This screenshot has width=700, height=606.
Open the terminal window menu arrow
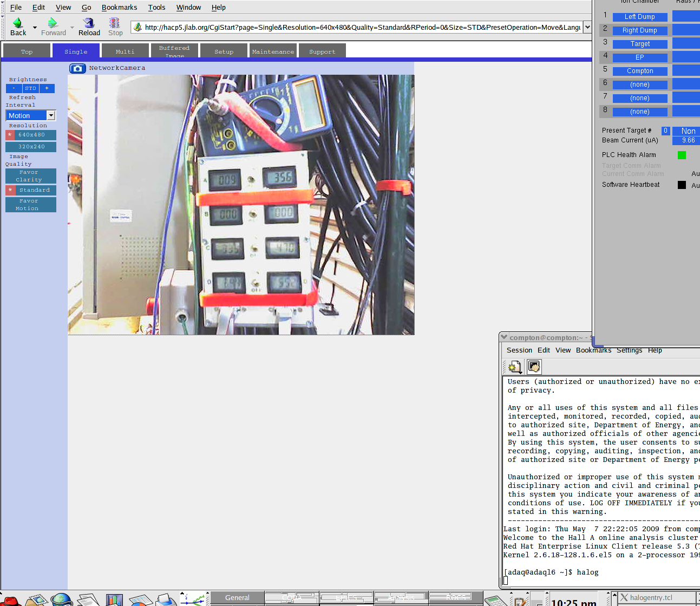tap(504, 337)
